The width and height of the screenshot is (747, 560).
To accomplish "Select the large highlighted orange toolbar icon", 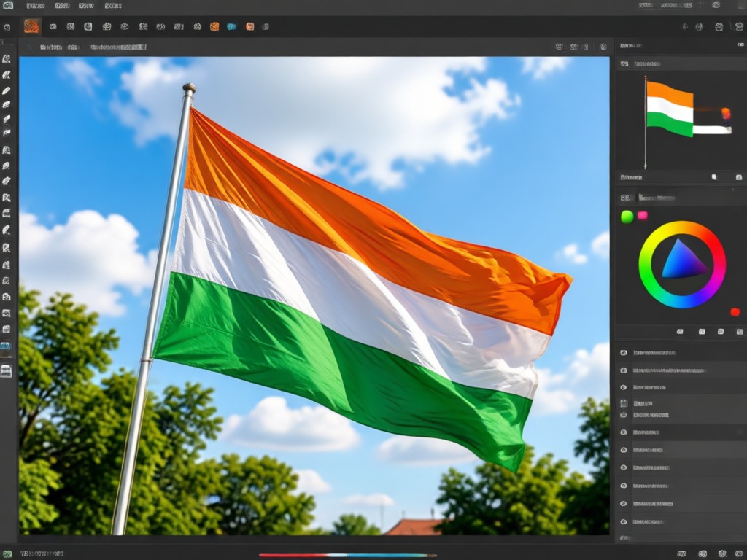I will pos(31,26).
